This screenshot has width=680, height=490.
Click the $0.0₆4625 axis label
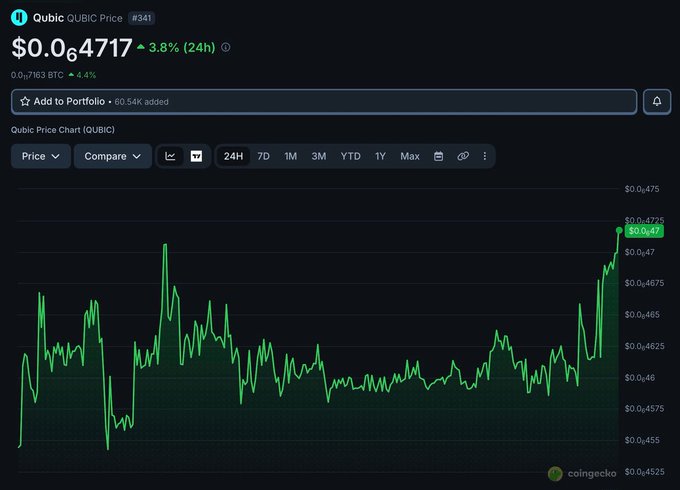(644, 346)
